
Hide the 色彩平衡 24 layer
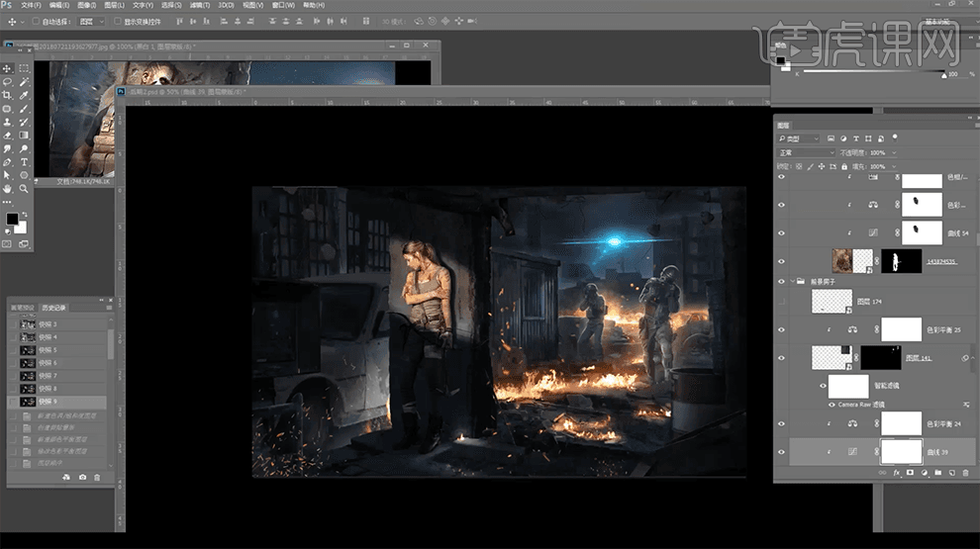click(781, 423)
